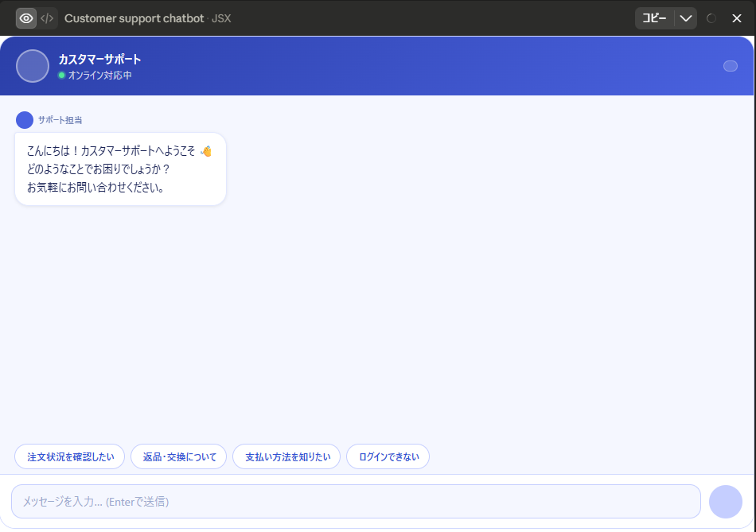Choose quick reply 返品・交換について
The image size is (756, 532).
click(x=179, y=456)
